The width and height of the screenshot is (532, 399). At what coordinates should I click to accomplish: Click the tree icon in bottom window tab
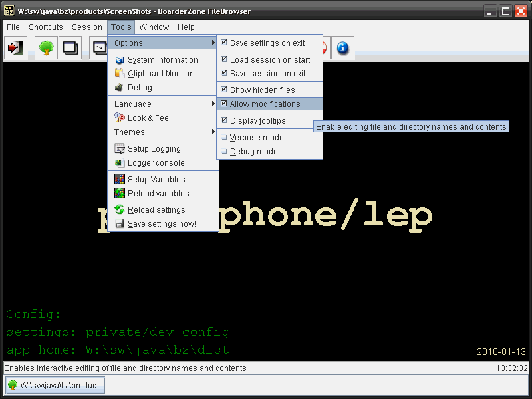point(12,385)
